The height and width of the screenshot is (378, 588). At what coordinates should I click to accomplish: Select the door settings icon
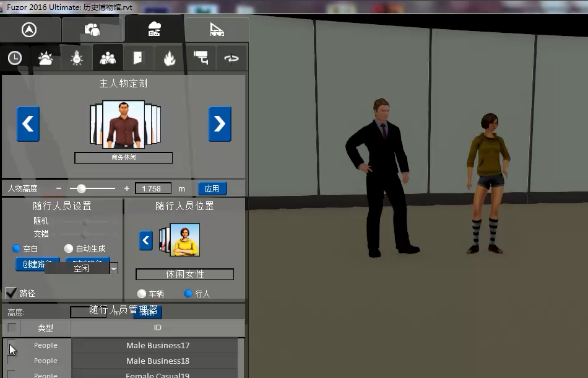[x=138, y=58]
